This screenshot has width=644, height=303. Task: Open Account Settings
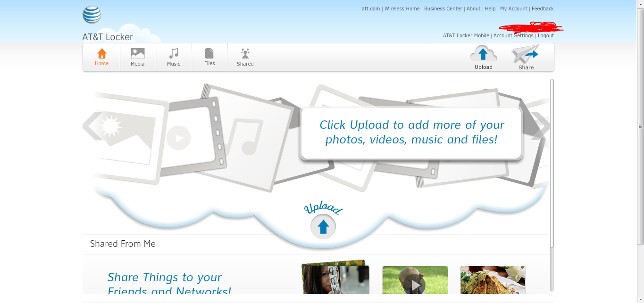pyautogui.click(x=513, y=35)
